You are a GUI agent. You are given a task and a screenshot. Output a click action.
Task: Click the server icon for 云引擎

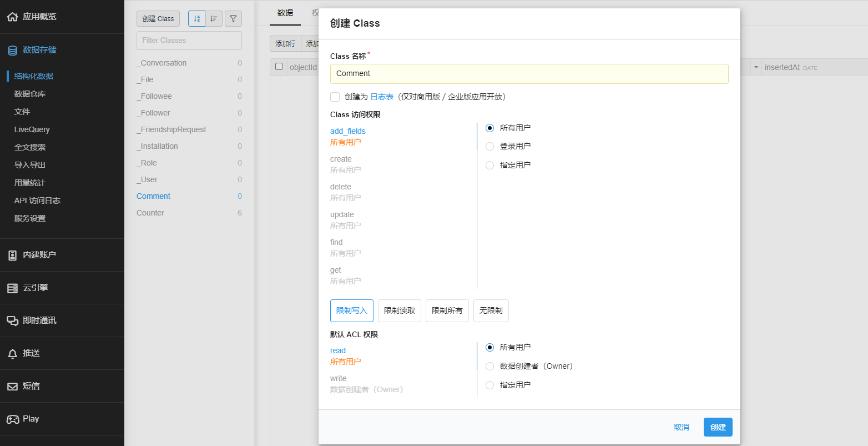[12, 288]
